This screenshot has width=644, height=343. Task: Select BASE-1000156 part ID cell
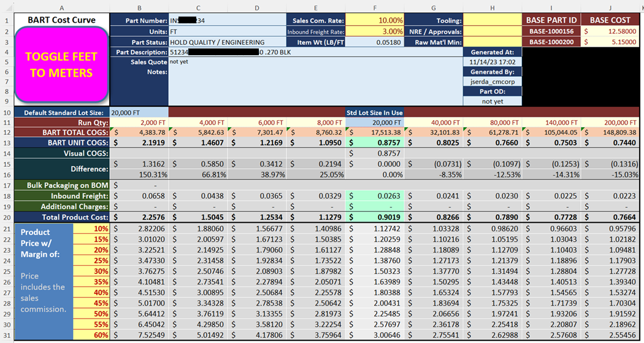point(551,31)
